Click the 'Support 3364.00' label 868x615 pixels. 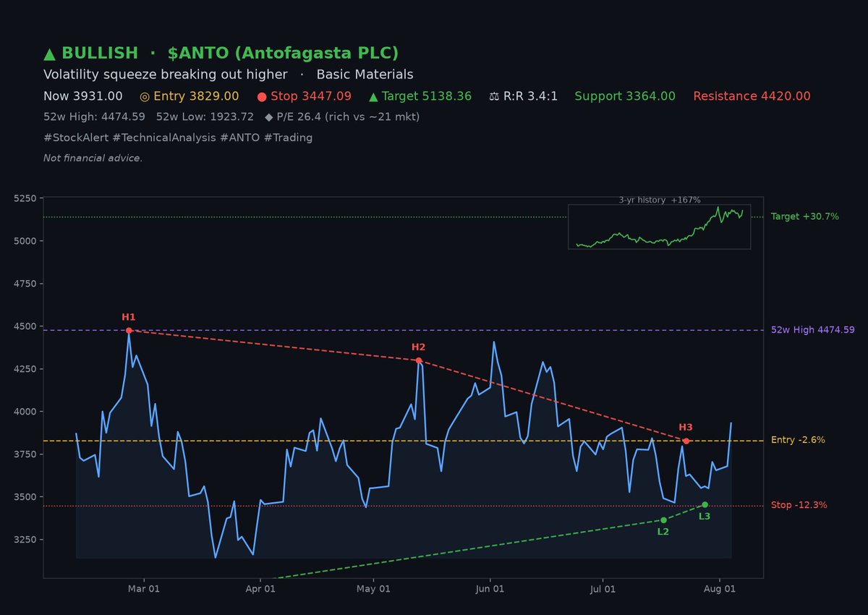tap(625, 96)
